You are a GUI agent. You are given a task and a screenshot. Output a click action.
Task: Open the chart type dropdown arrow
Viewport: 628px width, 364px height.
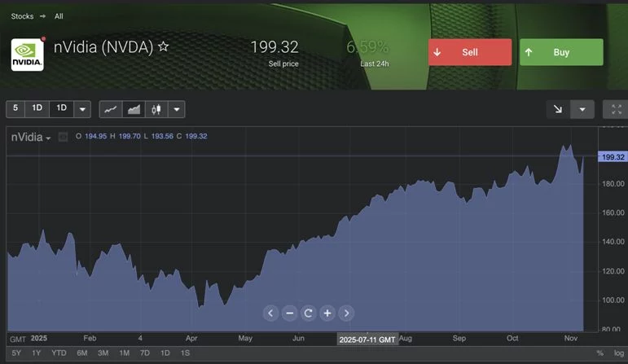(x=177, y=109)
